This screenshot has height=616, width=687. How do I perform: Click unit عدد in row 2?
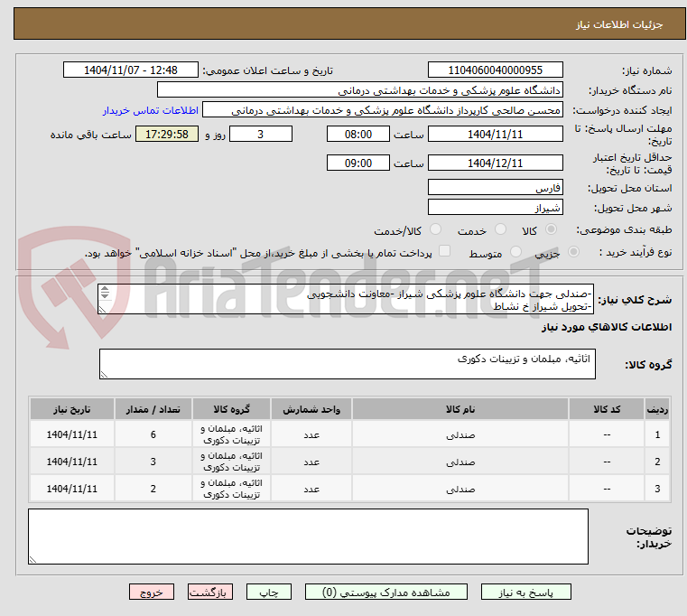tap(311, 462)
